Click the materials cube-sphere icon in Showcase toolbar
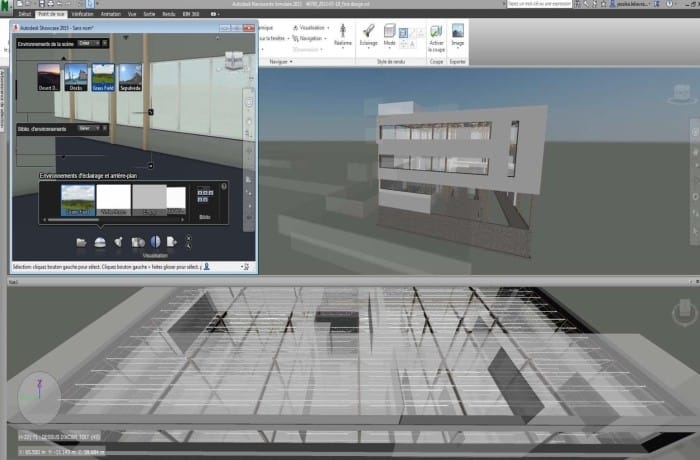700x460 pixels. pyautogui.click(x=138, y=243)
